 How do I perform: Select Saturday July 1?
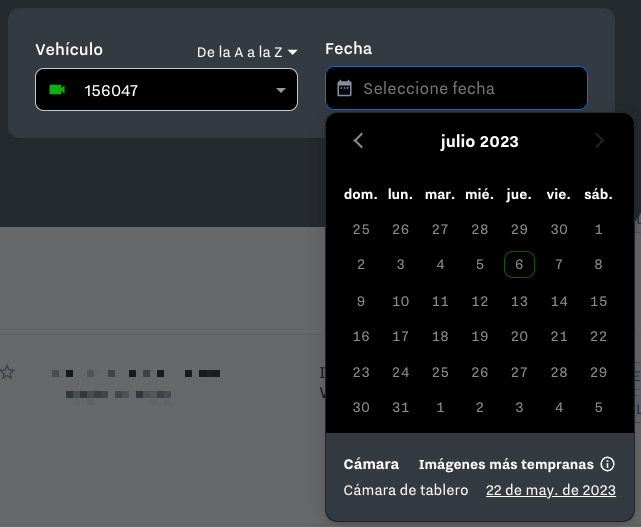pyautogui.click(x=598, y=229)
